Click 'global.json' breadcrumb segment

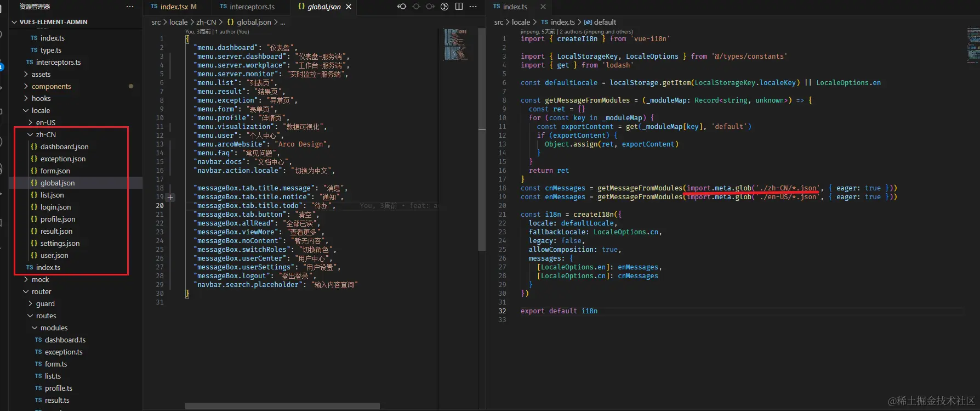(x=254, y=22)
